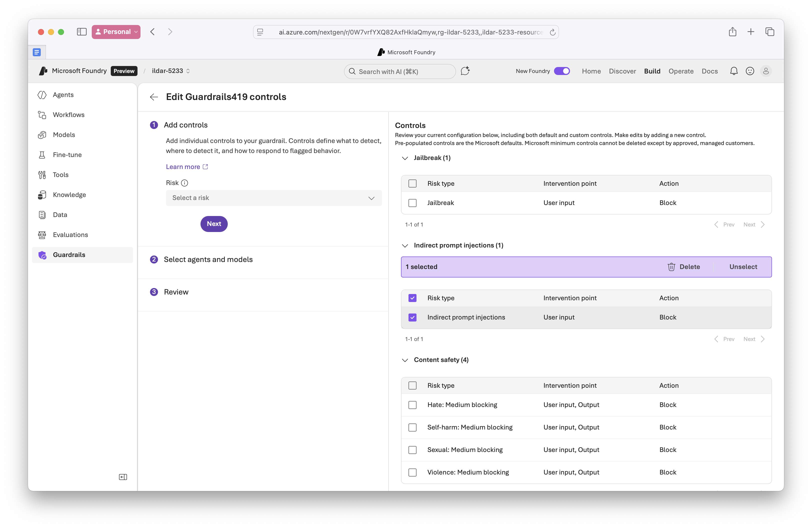
Task: Click the Agents sidebar icon
Action: tap(42, 95)
